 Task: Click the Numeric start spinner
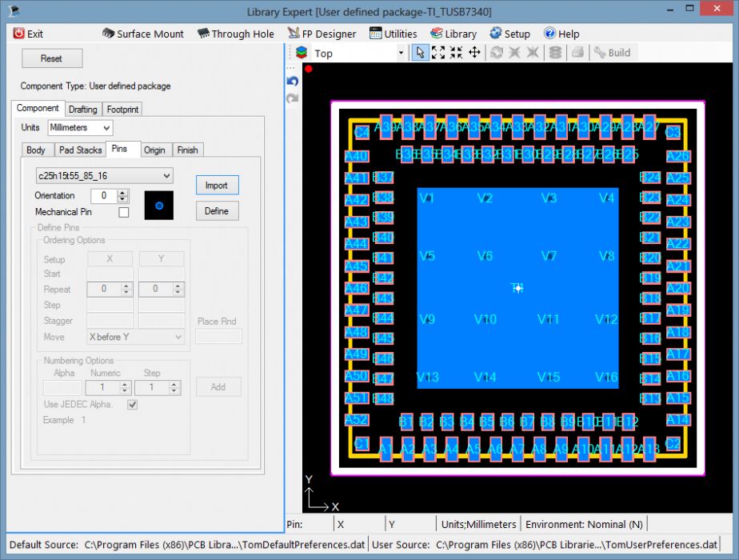[x=109, y=387]
